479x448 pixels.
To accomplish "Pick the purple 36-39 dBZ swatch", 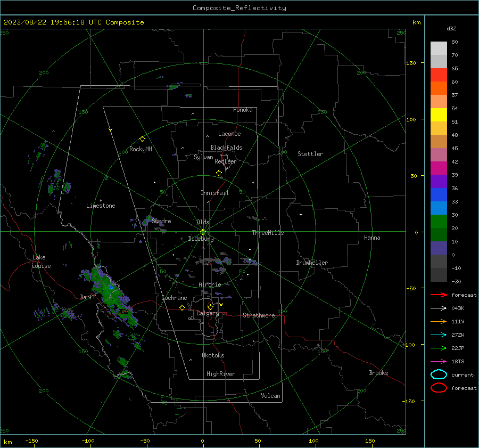I will pyautogui.click(x=439, y=181).
